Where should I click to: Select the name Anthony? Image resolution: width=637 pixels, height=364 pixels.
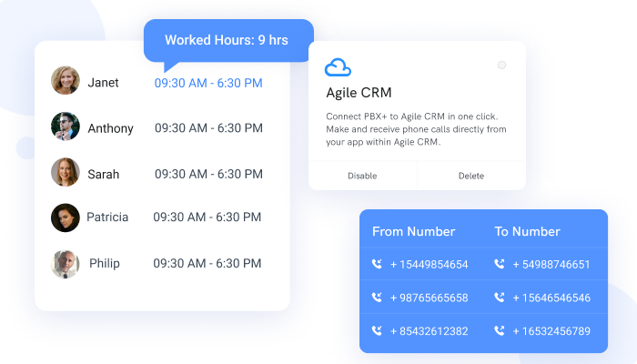[x=110, y=128]
